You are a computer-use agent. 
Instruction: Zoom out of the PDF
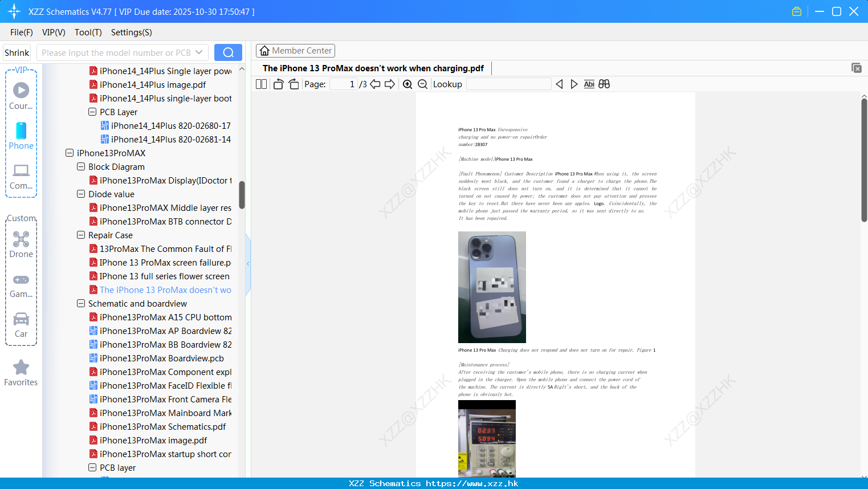[422, 84]
